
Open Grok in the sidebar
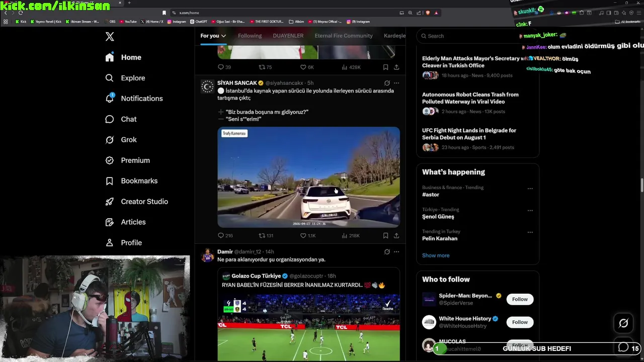click(x=121, y=140)
